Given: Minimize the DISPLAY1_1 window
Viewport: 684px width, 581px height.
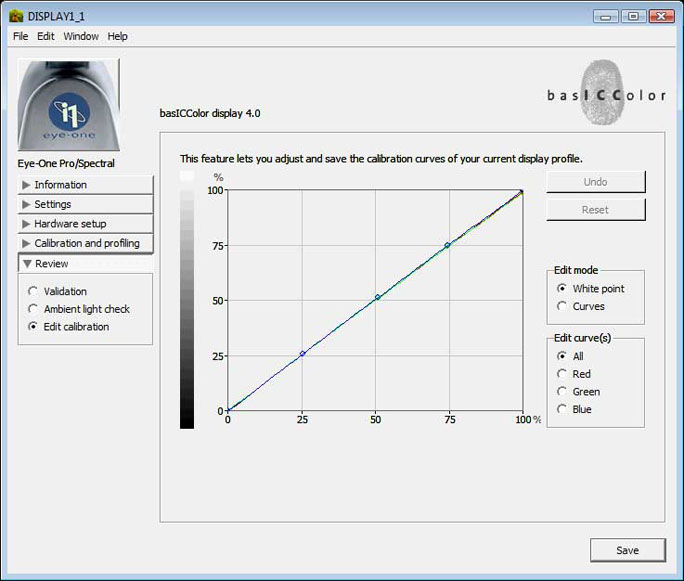Looking at the screenshot, I should pos(605,17).
